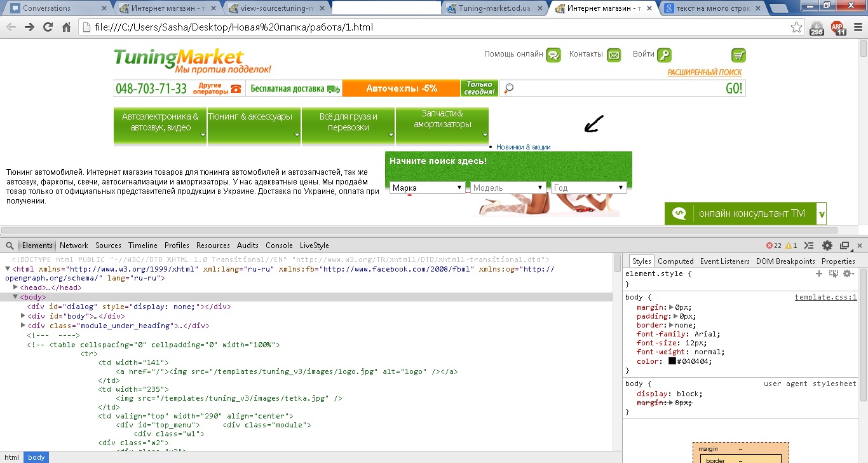Click the color swatch for #040404
The width and height of the screenshot is (868, 463).
672,361
